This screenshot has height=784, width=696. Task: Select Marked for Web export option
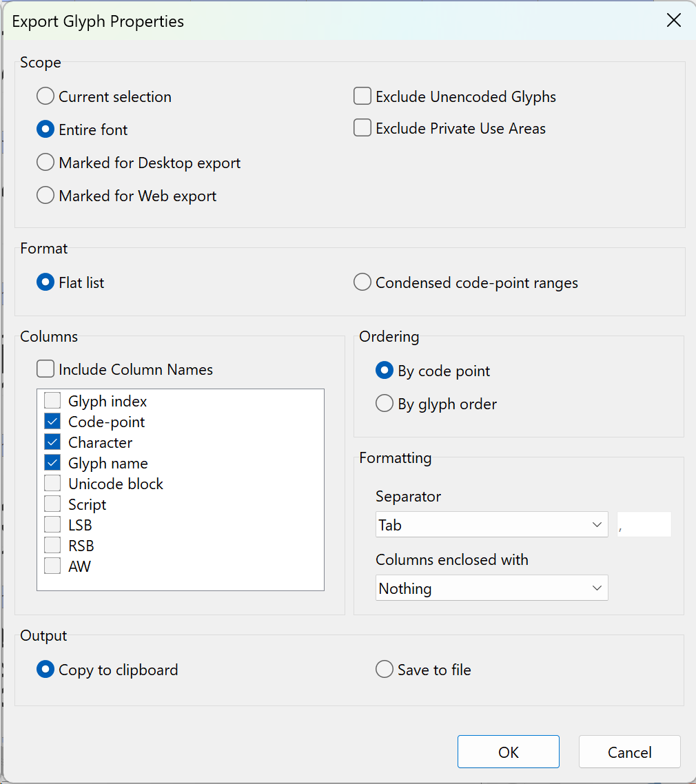(45, 196)
